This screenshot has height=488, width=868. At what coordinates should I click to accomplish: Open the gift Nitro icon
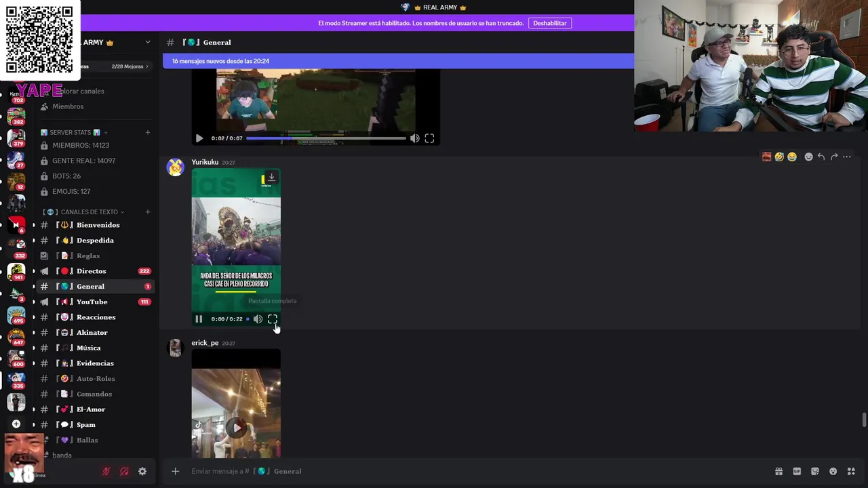click(x=778, y=471)
